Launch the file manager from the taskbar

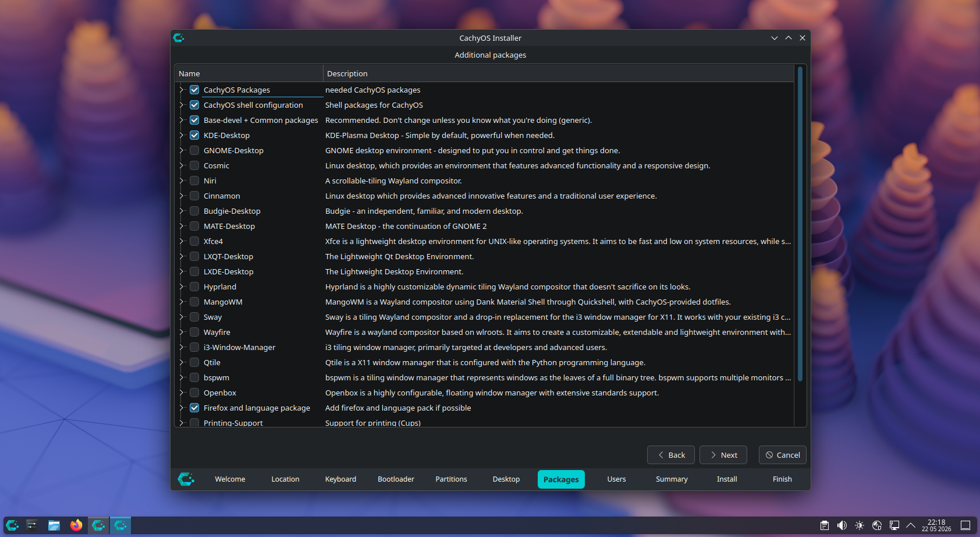(54, 525)
